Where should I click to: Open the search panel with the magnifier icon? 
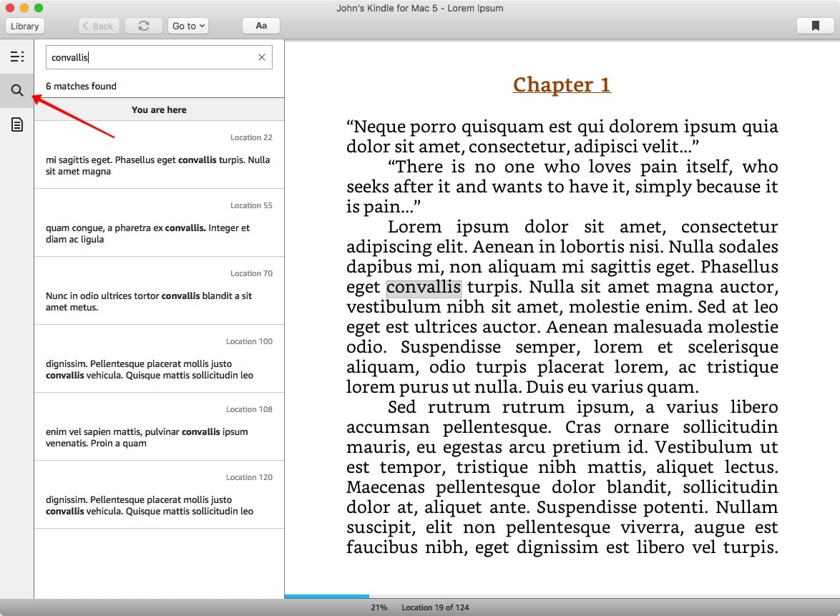pos(17,91)
